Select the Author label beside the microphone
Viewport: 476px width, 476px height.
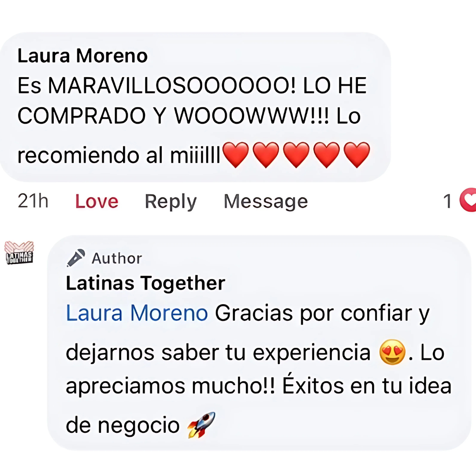(x=116, y=258)
